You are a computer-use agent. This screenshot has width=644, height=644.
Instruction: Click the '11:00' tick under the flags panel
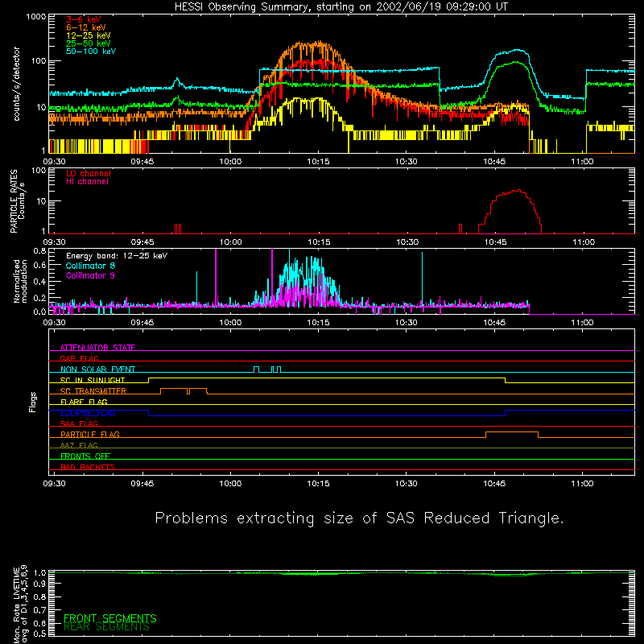pos(582,484)
